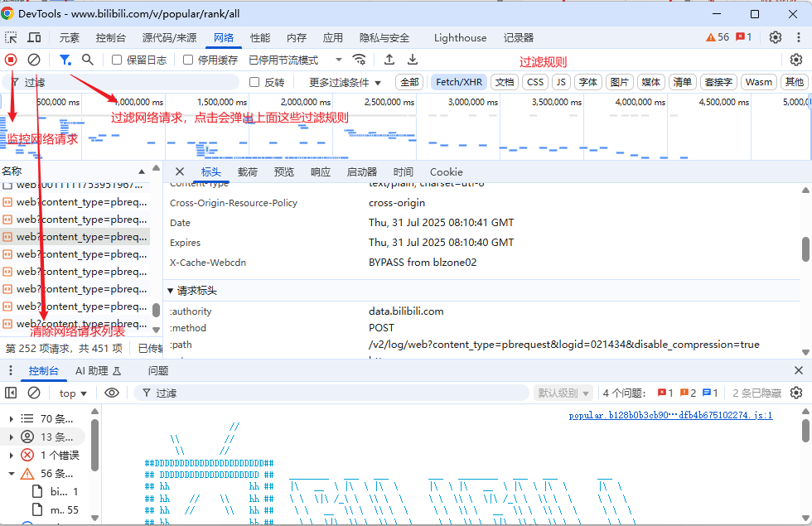
Task: Clear the network request list
Action: (34, 60)
